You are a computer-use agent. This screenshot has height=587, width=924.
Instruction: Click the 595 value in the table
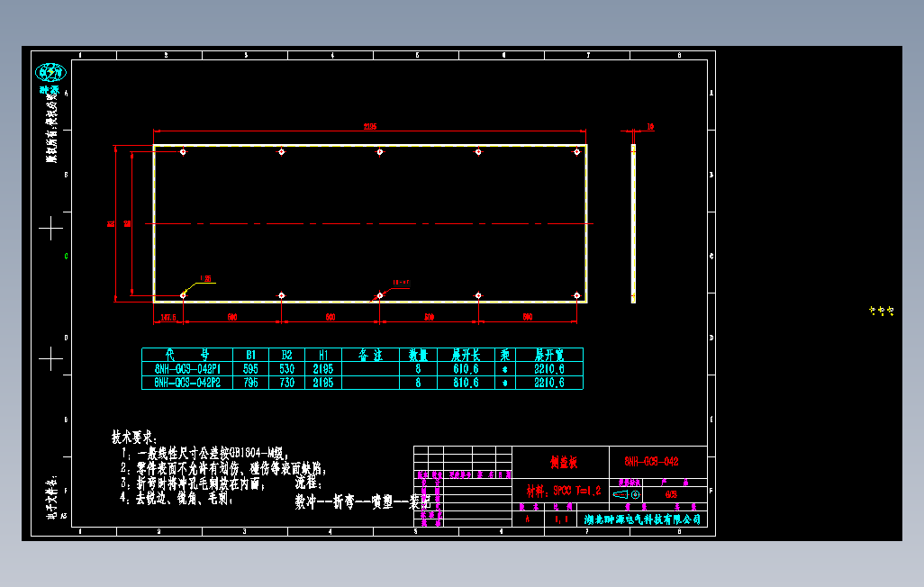(x=251, y=369)
